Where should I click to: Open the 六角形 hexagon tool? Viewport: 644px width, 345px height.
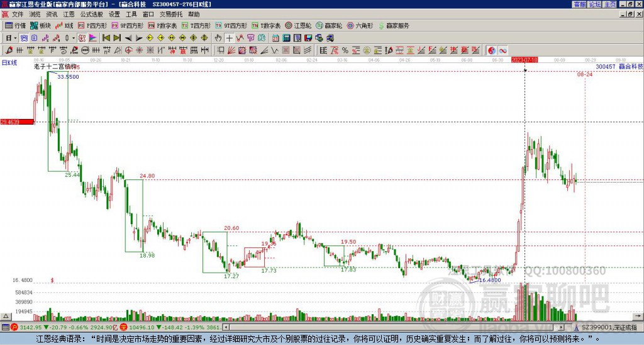360,25
